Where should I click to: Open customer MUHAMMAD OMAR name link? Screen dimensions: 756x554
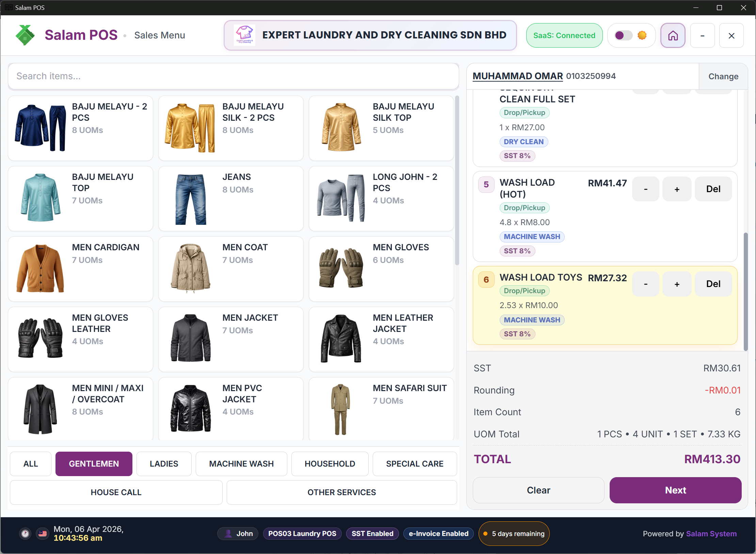click(x=518, y=76)
